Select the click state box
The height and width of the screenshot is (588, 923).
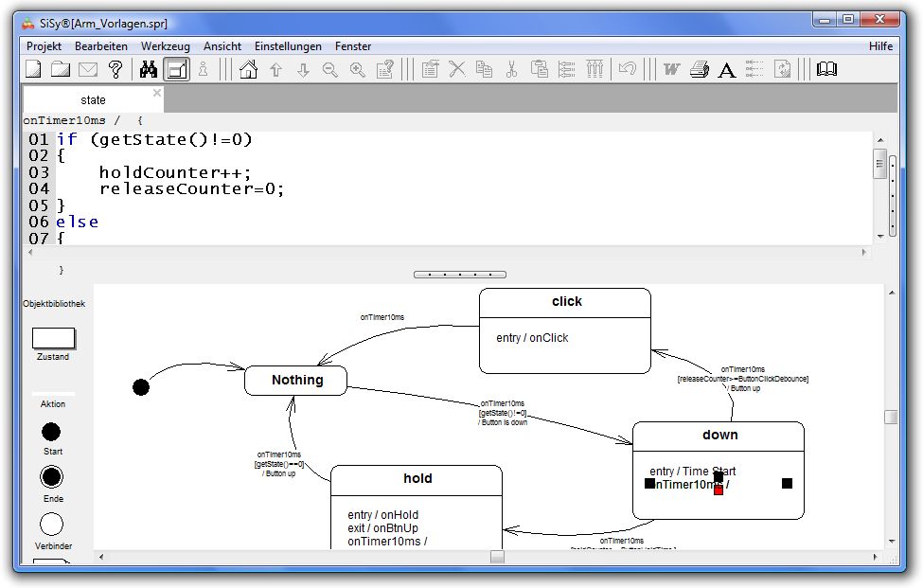click(x=565, y=330)
